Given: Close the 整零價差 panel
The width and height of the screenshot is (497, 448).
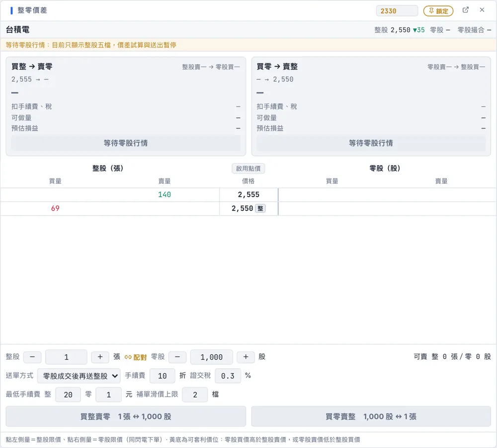Looking at the screenshot, I should [x=482, y=10].
